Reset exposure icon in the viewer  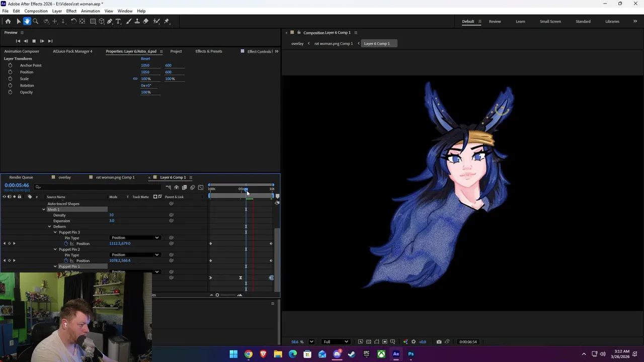[414, 342]
